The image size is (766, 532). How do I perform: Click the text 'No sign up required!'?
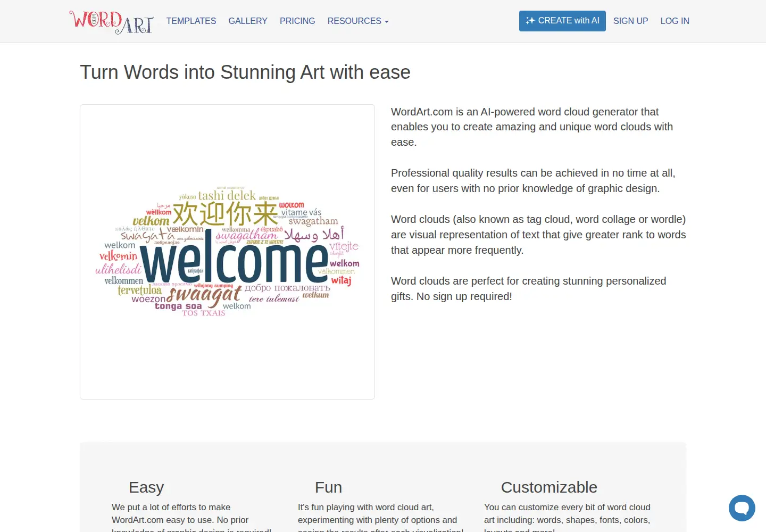click(464, 296)
